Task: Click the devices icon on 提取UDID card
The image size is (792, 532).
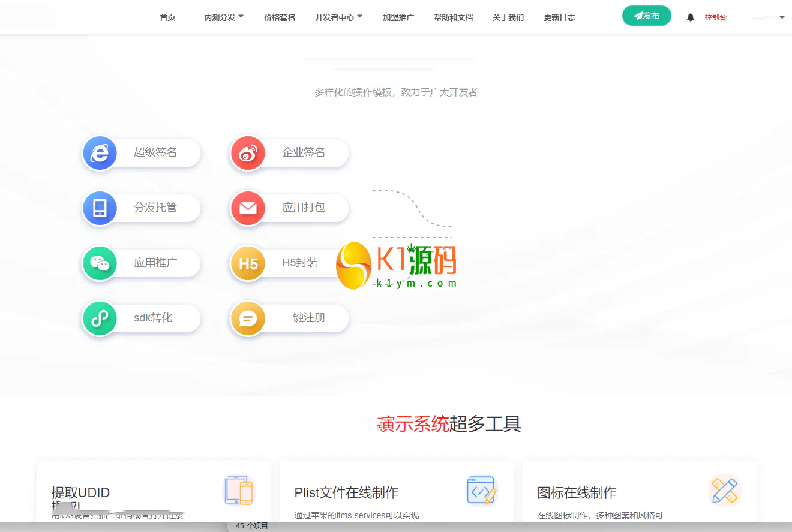Action: [239, 490]
